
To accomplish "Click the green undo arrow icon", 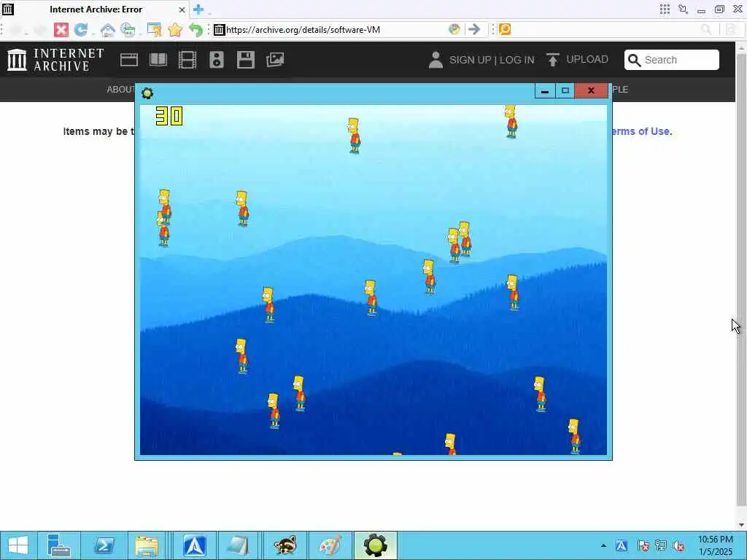I will [196, 30].
